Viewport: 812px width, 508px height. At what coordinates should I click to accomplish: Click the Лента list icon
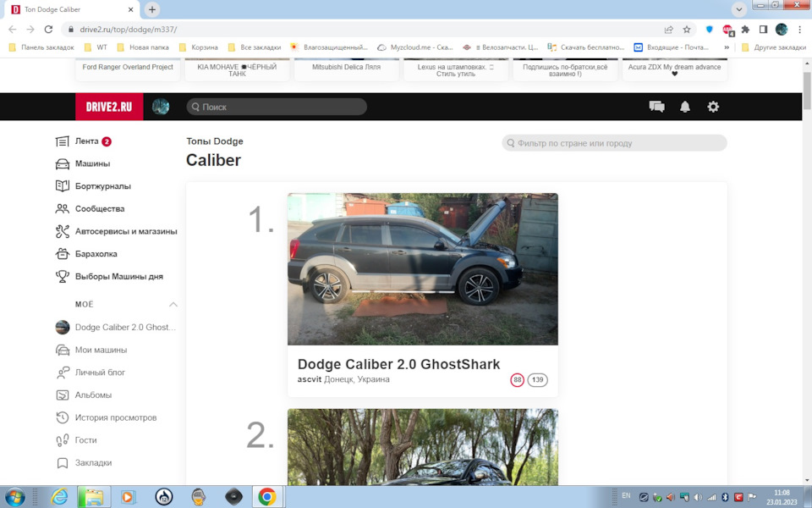62,141
